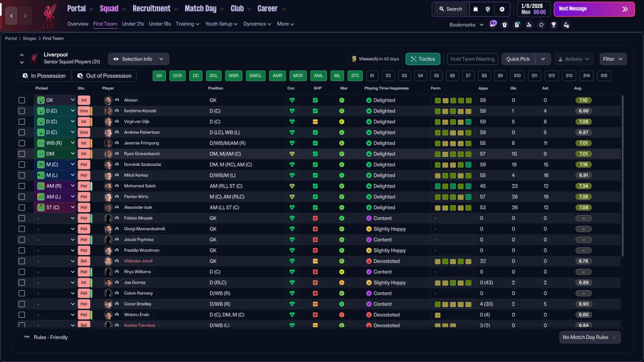Open the inbox messages icon with 9+ badge
The image size is (644, 362).
pos(493,24)
